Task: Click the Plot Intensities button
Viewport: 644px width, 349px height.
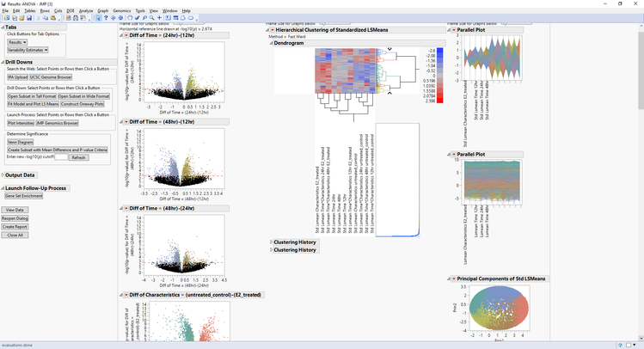Action: pos(21,123)
